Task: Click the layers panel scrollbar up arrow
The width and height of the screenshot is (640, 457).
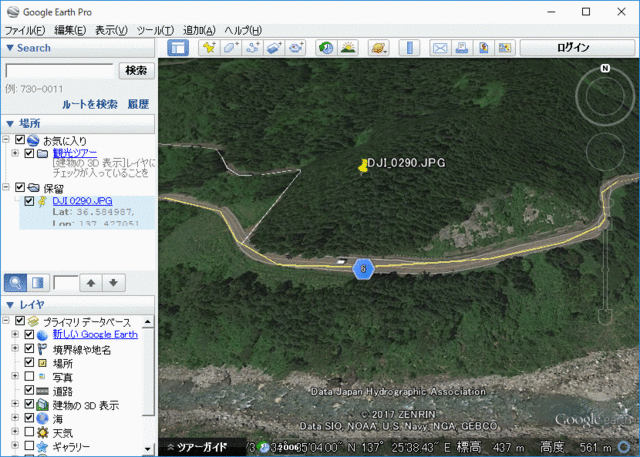Action: pyautogui.click(x=148, y=322)
